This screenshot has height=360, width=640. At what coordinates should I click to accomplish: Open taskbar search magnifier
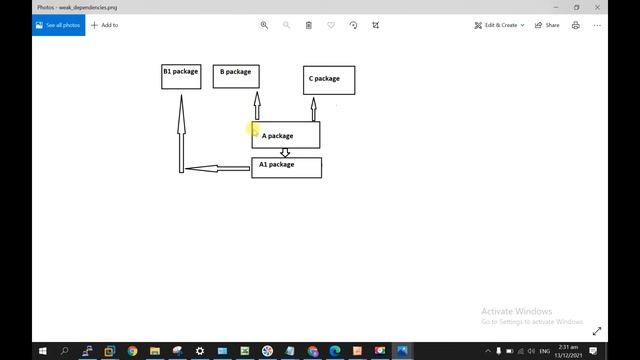tap(64, 351)
